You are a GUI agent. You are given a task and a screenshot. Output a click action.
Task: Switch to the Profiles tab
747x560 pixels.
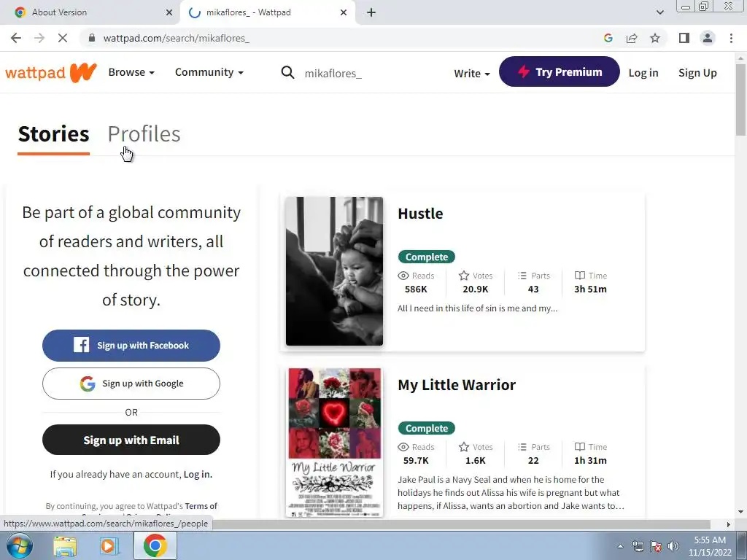pos(144,134)
